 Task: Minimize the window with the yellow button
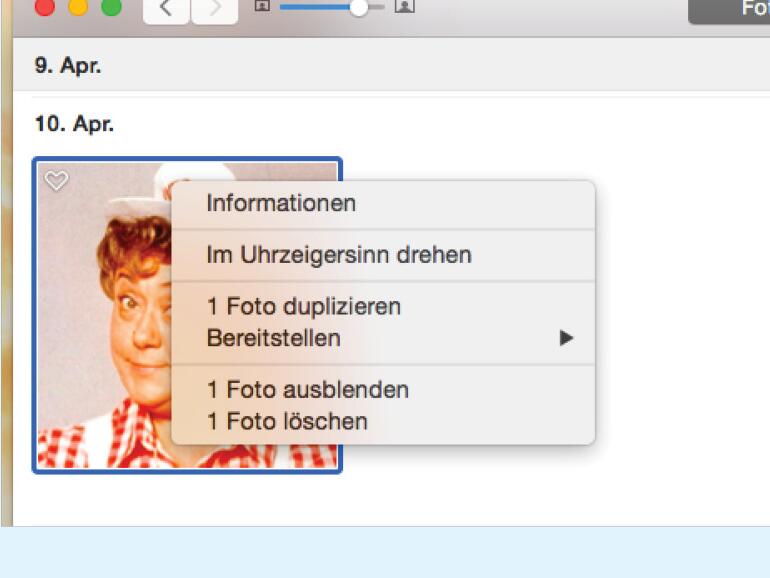tap(78, 7)
